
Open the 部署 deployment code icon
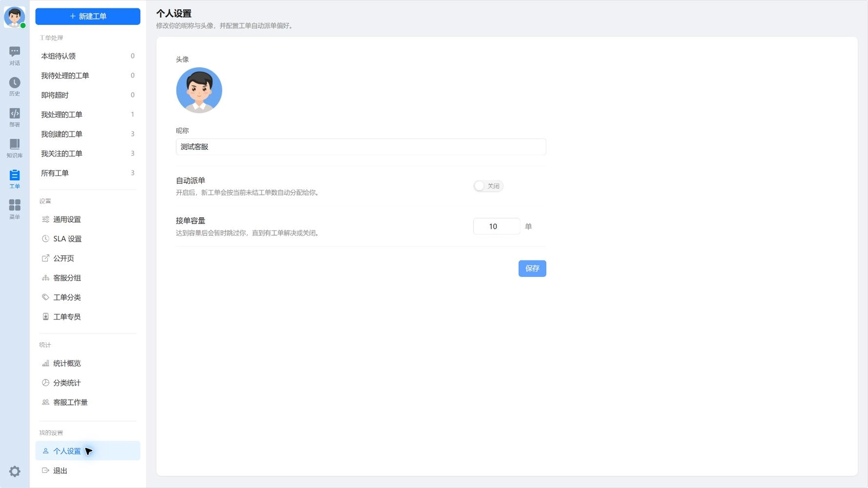15,117
